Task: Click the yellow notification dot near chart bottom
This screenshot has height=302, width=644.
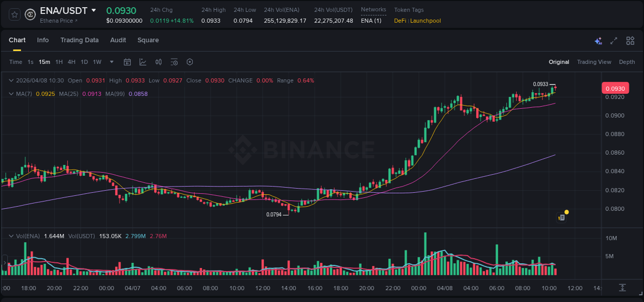Action: 566,211
